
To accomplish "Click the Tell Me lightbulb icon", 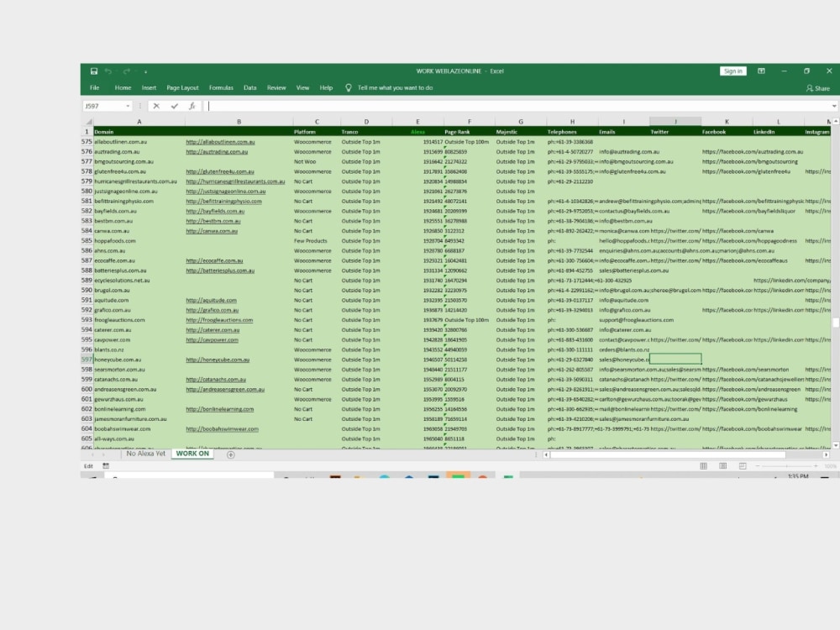I will point(347,87).
